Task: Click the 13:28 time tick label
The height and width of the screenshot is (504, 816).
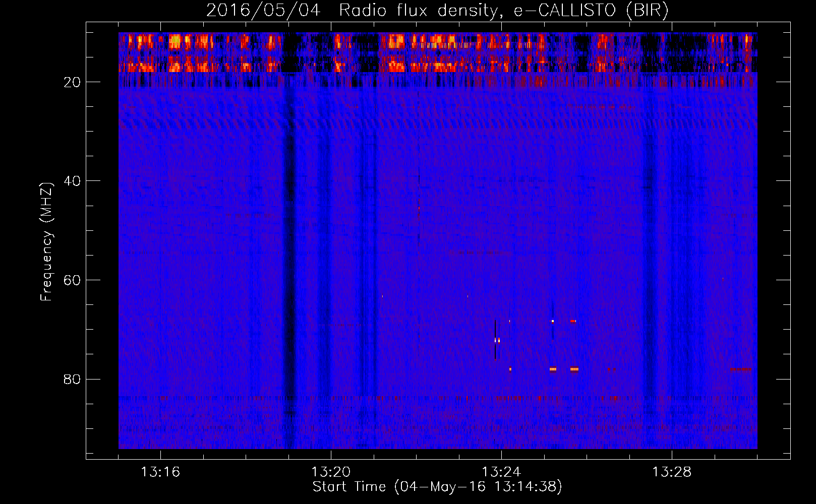Action: pos(672,472)
